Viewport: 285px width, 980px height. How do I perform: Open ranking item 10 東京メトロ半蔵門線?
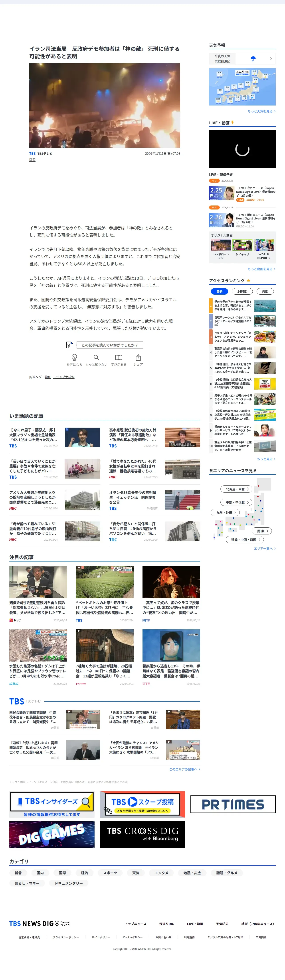tap(242, 446)
